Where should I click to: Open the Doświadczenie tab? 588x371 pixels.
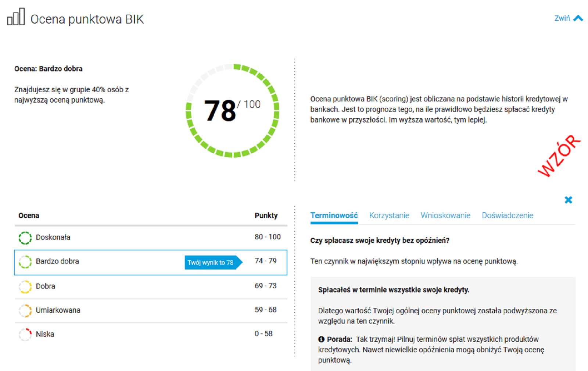[x=508, y=215]
